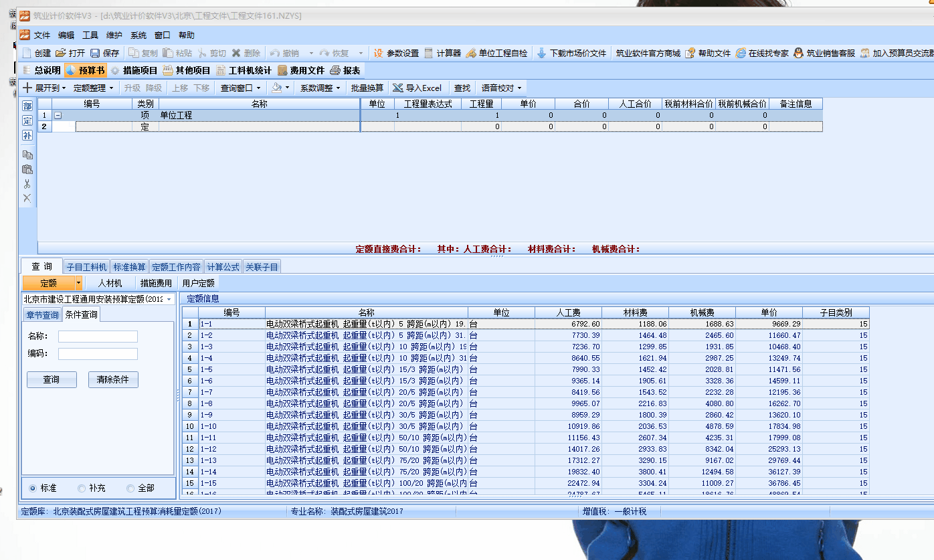
Task: Switch to the 标准换算 tab
Action: click(x=129, y=267)
